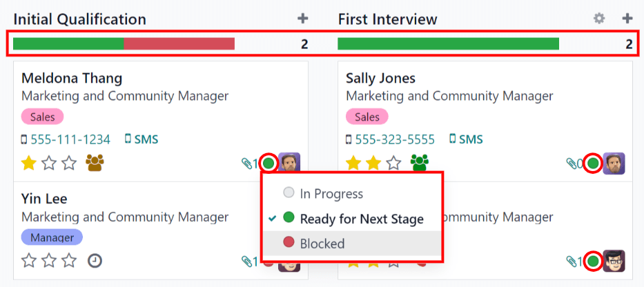This screenshot has width=644, height=287.
Task: Click the third star on Sally Jones's card
Action: click(x=393, y=164)
